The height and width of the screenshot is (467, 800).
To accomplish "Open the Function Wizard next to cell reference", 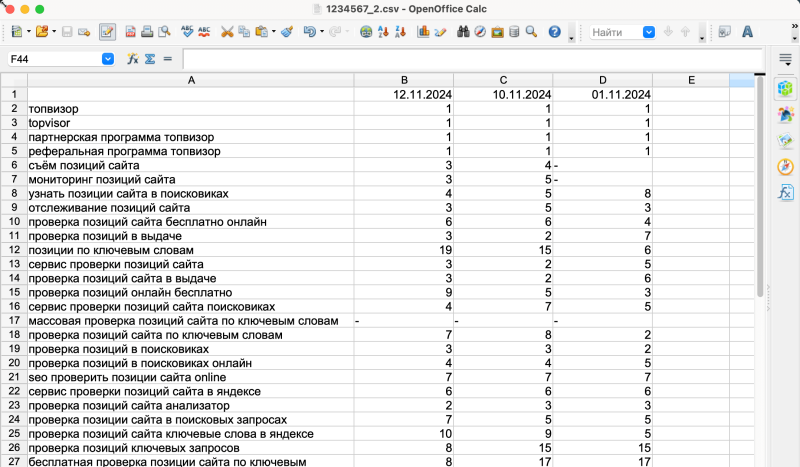I will [133, 59].
